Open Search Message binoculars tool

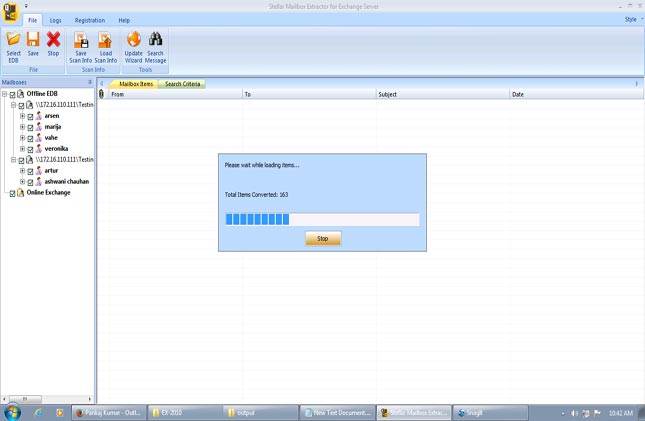pyautogui.click(x=155, y=47)
